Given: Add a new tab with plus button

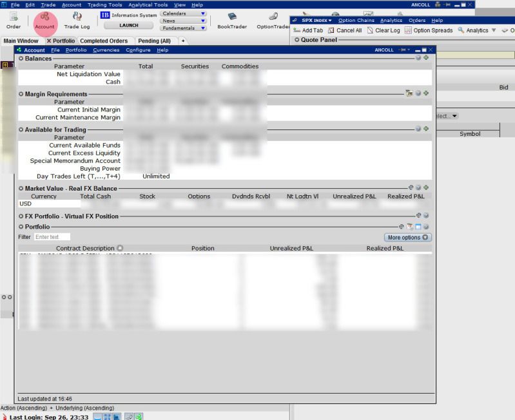Looking at the screenshot, I should [183, 41].
